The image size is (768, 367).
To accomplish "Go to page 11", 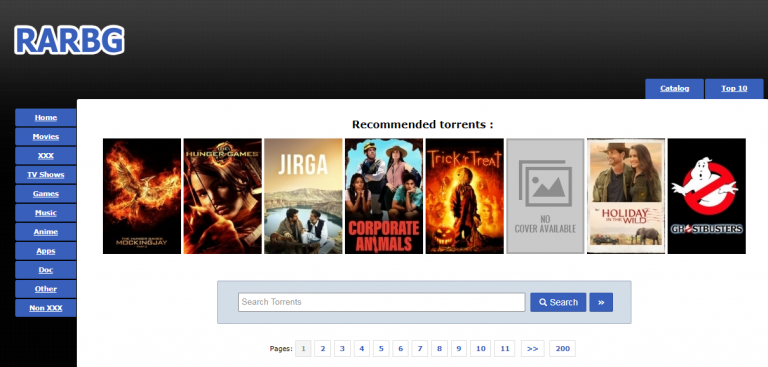I will point(504,349).
